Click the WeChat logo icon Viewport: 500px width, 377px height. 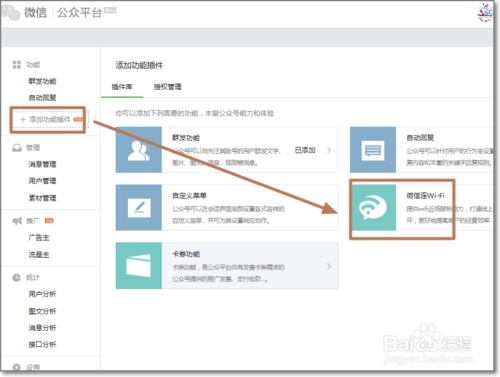click(10, 12)
